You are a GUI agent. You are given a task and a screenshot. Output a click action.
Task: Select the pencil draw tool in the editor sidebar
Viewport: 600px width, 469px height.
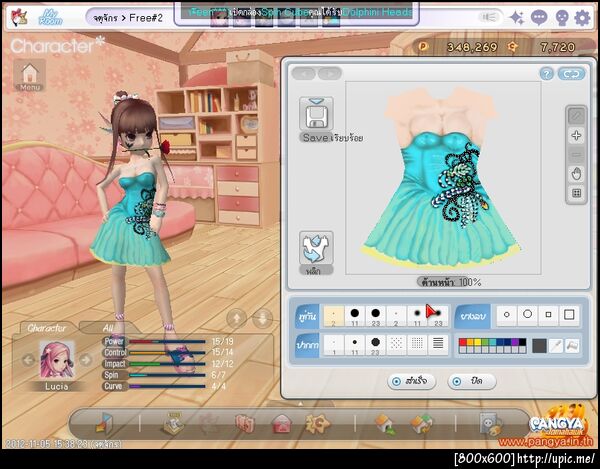[576, 116]
